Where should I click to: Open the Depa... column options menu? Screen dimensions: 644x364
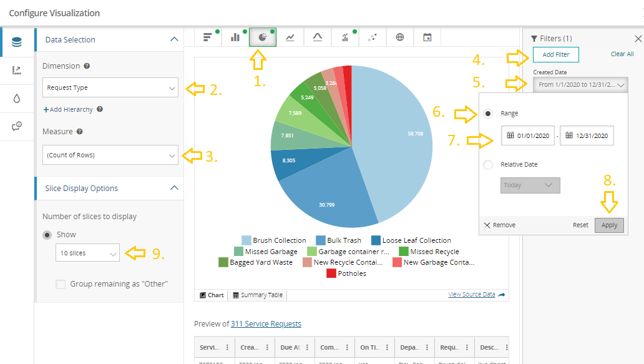pyautogui.click(x=427, y=348)
